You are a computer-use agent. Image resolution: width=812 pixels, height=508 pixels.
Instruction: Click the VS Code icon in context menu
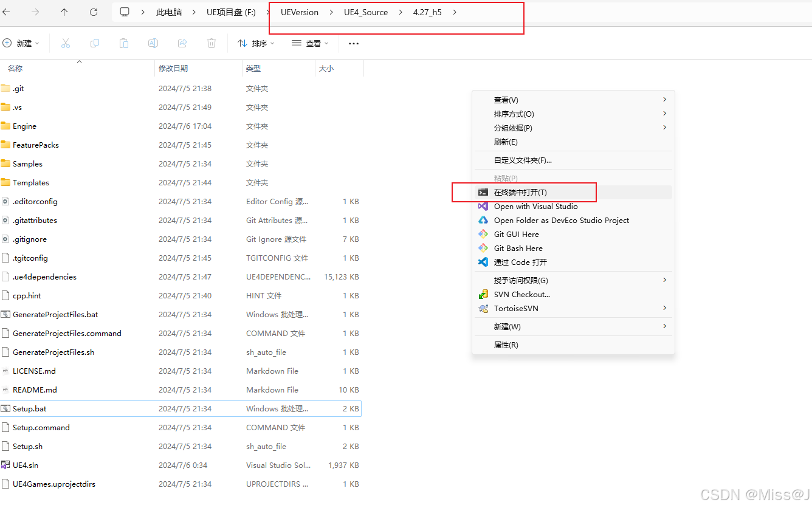483,262
